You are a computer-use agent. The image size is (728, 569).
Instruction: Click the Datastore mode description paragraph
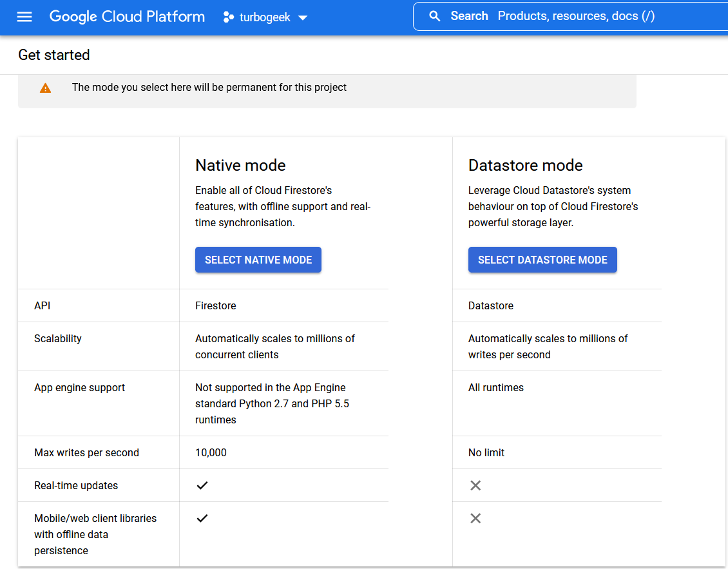pos(553,207)
